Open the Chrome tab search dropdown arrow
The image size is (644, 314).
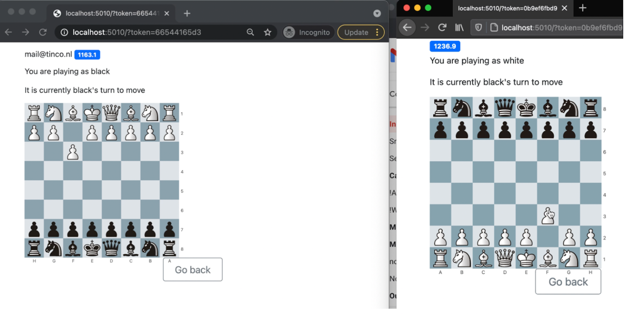[x=377, y=13]
